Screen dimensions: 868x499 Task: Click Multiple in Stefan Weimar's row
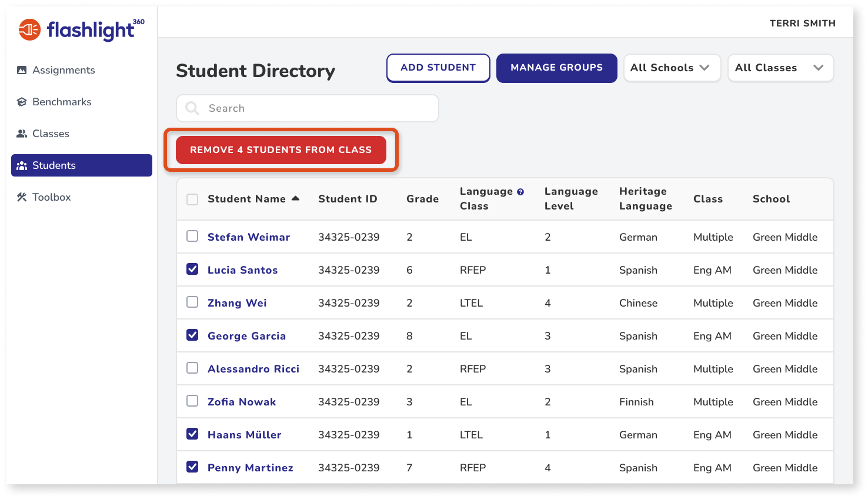(x=713, y=237)
